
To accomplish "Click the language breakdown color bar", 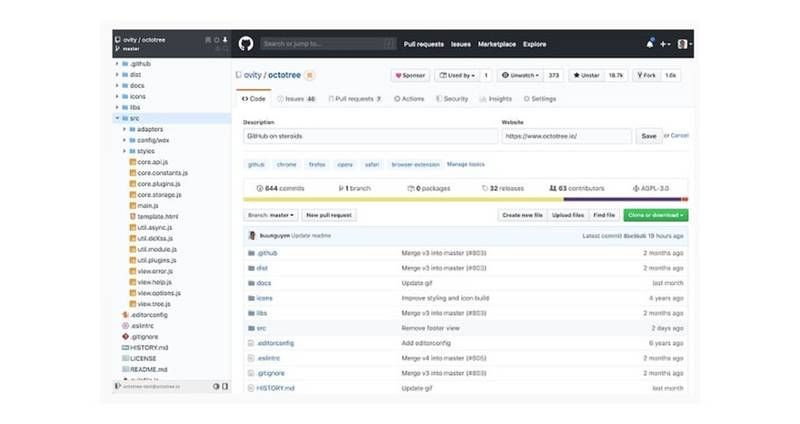I will click(x=465, y=199).
